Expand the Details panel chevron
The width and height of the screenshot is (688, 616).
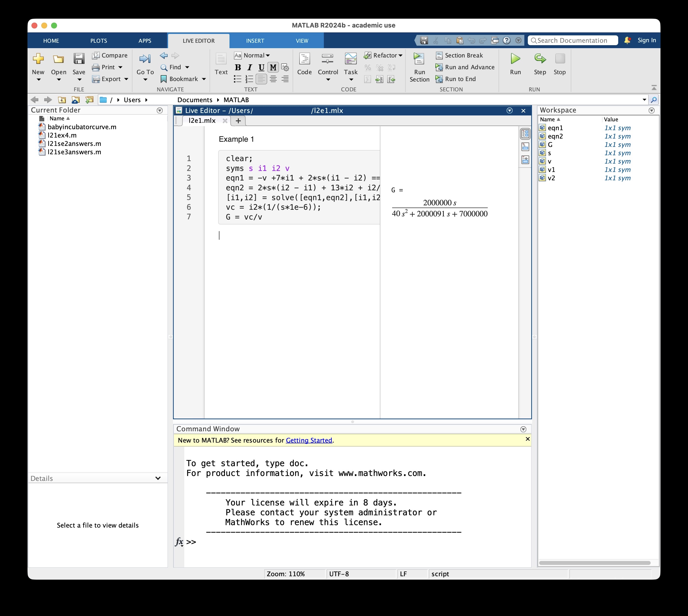[x=158, y=478]
